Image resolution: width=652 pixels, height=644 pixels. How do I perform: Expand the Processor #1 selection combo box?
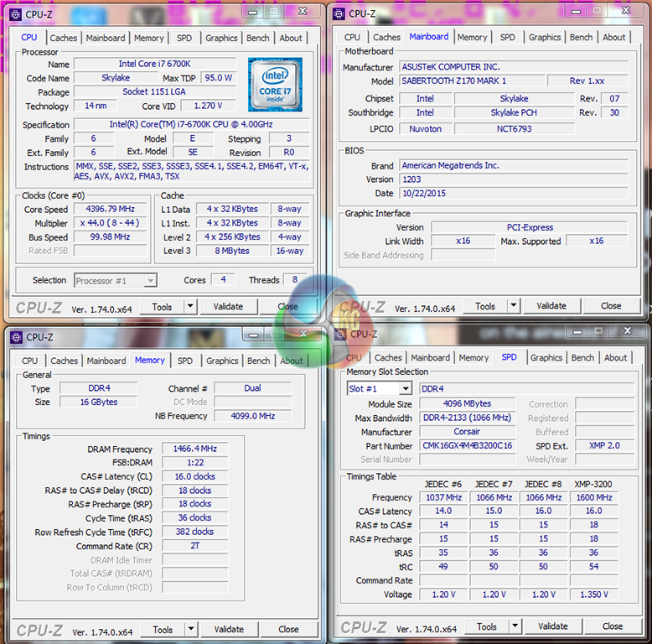point(150,281)
